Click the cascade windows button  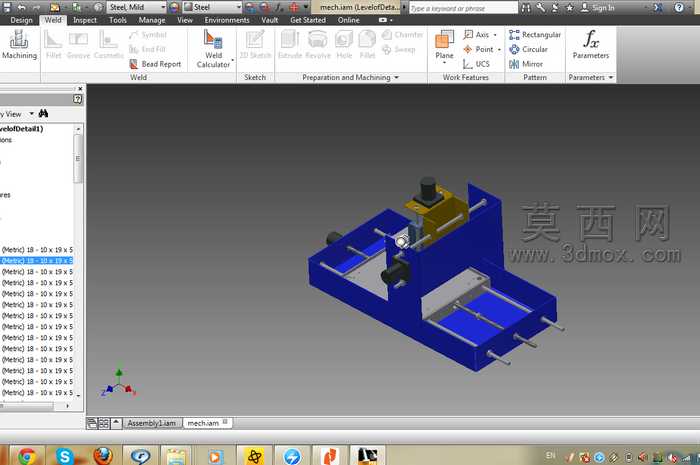92,423
